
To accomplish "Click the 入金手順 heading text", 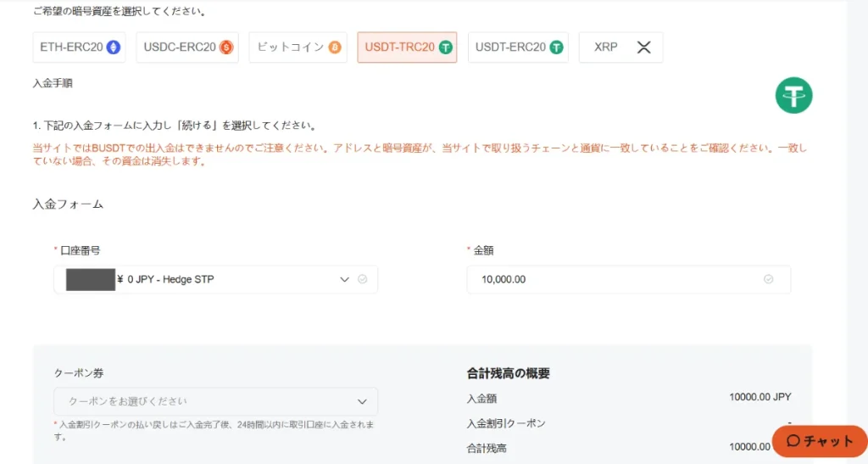I will coord(53,83).
